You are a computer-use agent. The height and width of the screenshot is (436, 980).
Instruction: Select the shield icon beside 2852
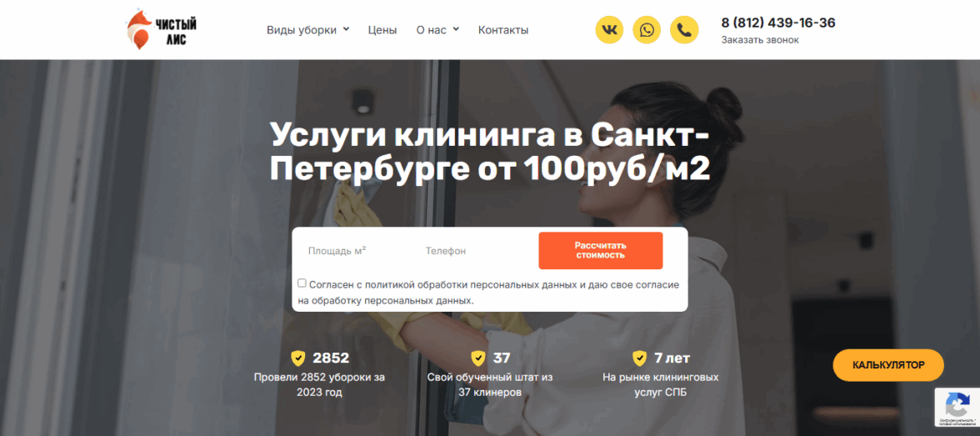coord(298,358)
